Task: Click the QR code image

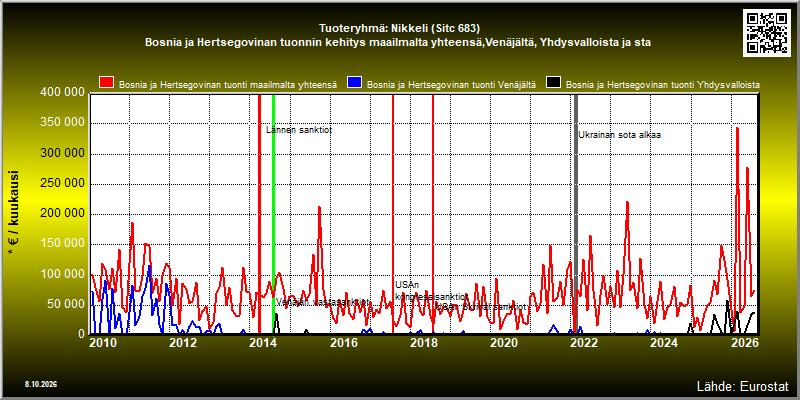Action: point(768,32)
